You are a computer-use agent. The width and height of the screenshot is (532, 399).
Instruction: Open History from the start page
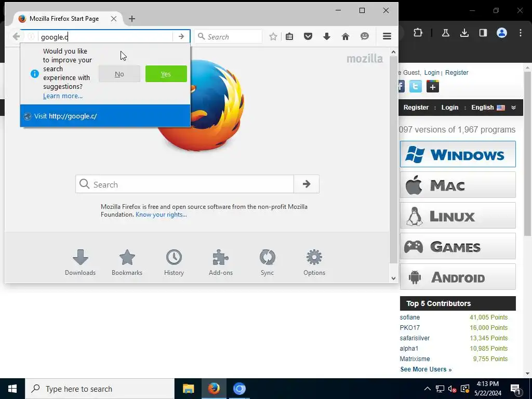[174, 262]
